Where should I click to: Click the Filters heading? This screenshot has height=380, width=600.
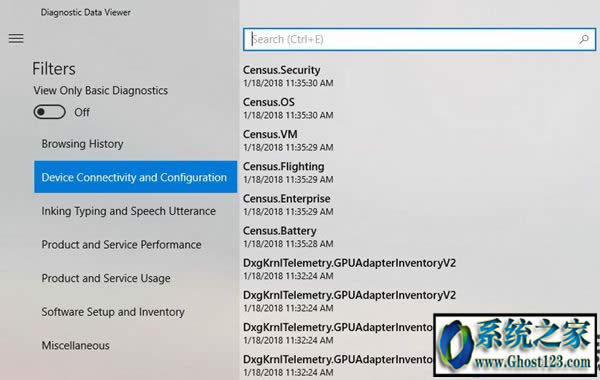[x=54, y=69]
